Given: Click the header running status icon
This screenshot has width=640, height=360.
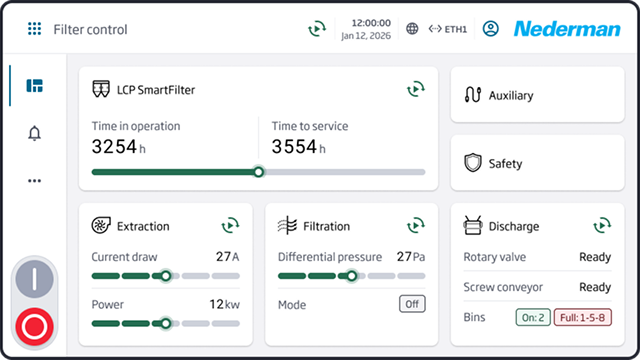Looking at the screenshot, I should 317,29.
